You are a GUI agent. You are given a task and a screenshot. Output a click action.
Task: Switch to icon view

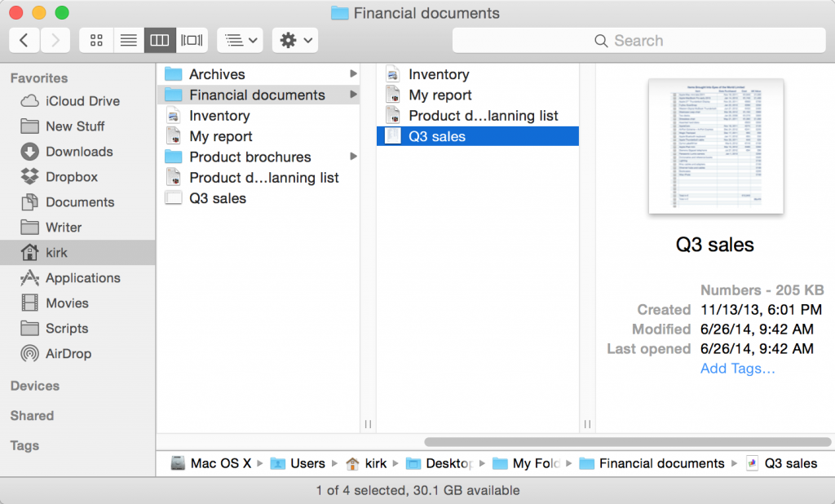[x=96, y=41]
